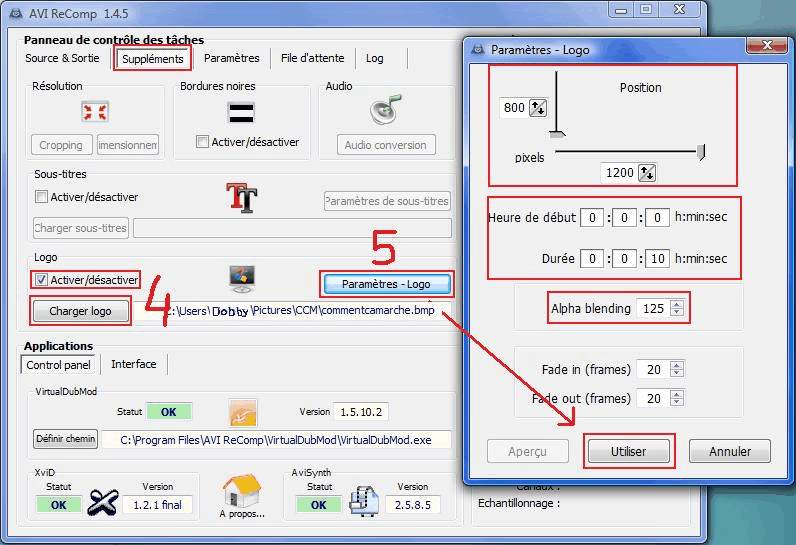Click XviD OK status indicator
This screenshot has width=796, height=545.
point(58,505)
